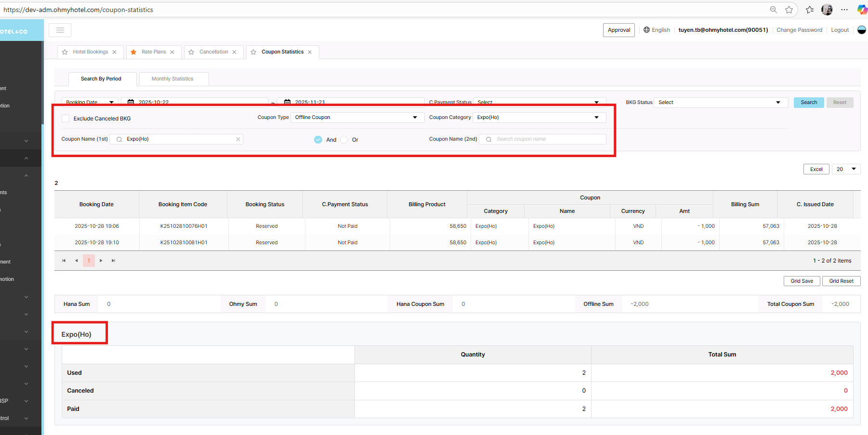This screenshot has width=868, height=435.
Task: Export results with the Excel button
Action: (x=816, y=169)
